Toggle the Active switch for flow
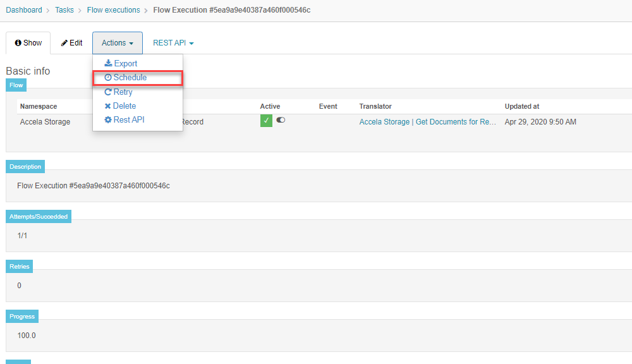This screenshot has height=364, width=632. (x=281, y=119)
